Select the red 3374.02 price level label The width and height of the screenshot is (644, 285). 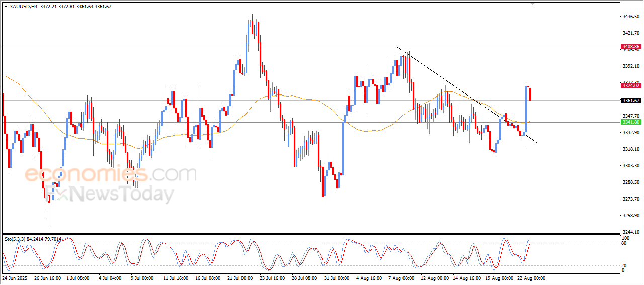pos(631,86)
